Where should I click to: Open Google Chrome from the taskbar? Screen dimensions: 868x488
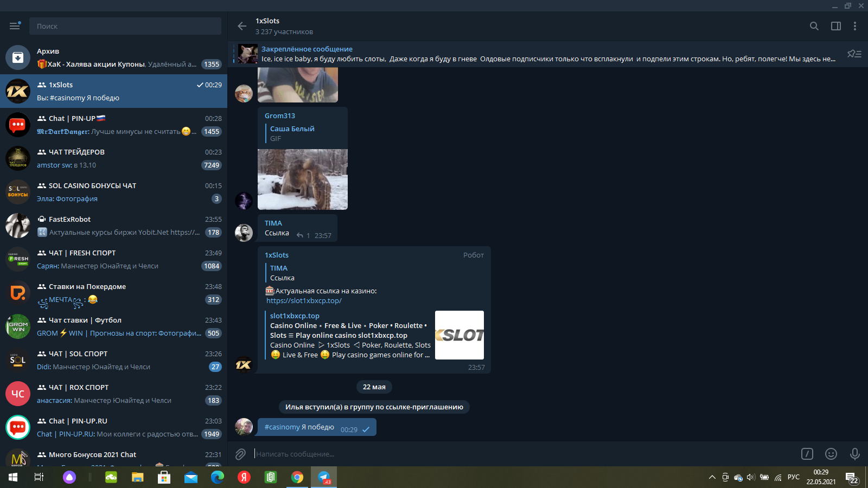tap(297, 477)
